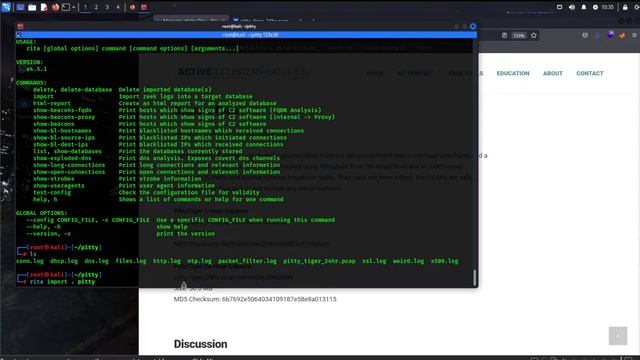Open the notifications bell icon
640x360 pixels.
pyautogui.click(x=584, y=7)
